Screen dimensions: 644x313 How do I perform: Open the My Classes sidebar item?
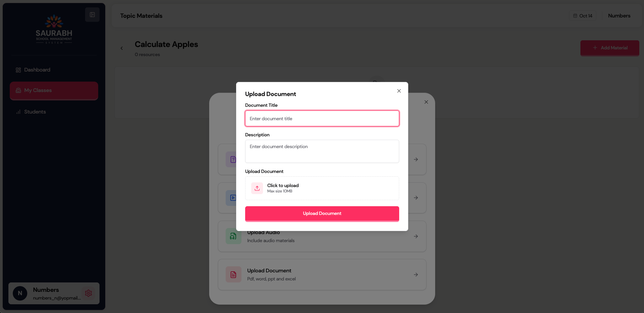tap(54, 91)
